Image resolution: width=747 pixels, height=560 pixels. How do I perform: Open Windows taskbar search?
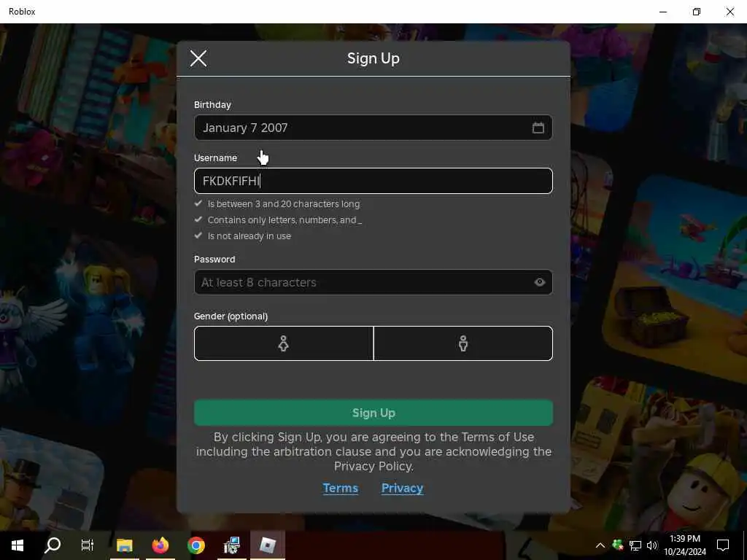pos(53,545)
